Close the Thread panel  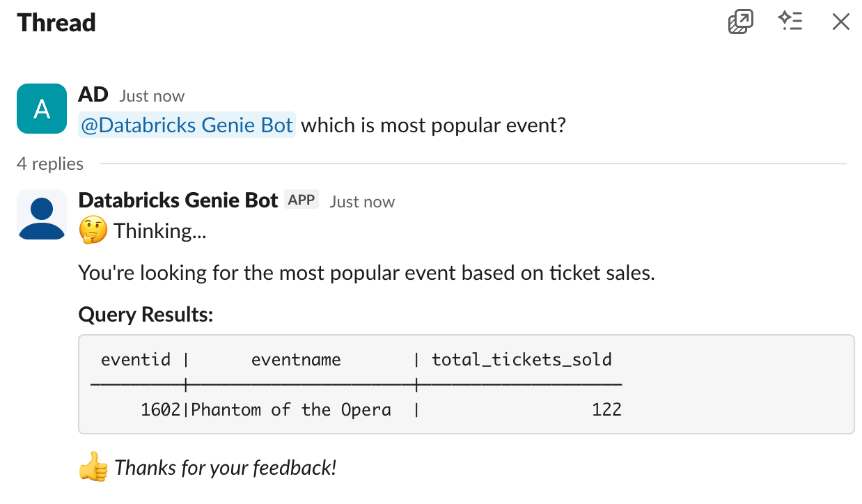click(840, 22)
